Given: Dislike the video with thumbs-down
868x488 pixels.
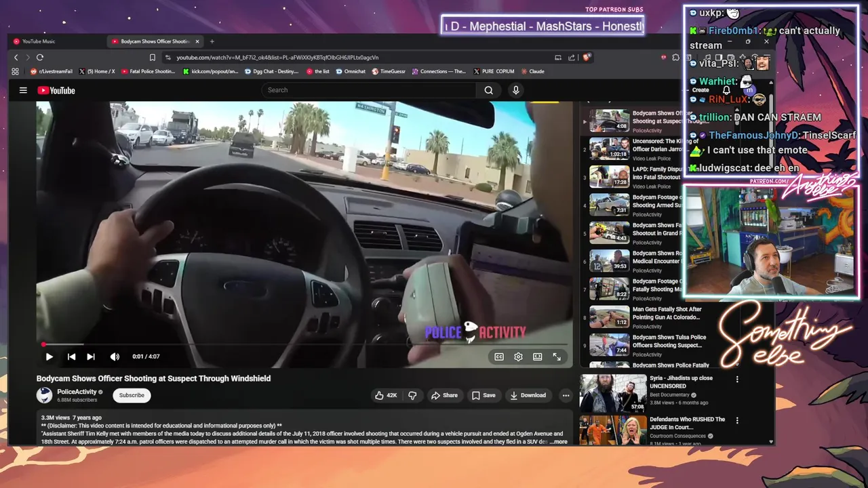Looking at the screenshot, I should [412, 395].
